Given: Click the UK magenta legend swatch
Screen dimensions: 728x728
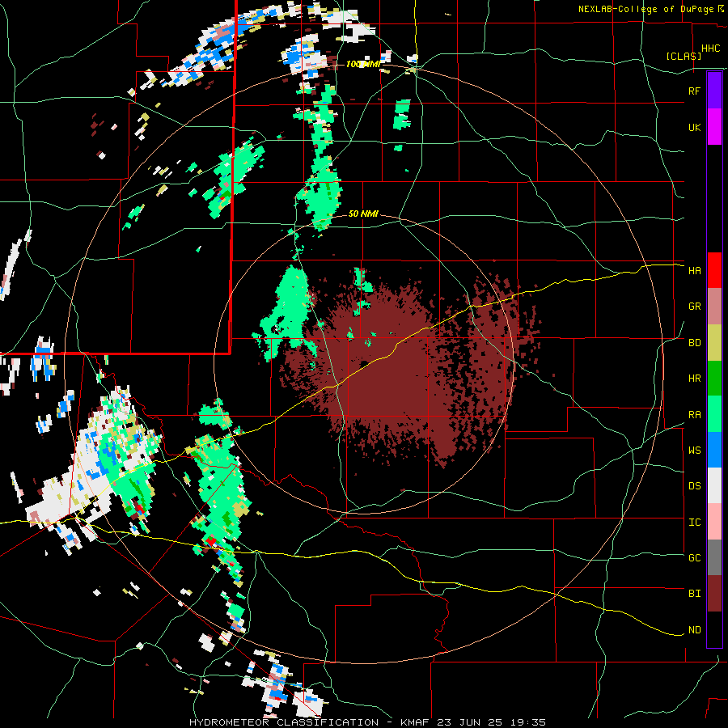Looking at the screenshot, I should tap(714, 127).
